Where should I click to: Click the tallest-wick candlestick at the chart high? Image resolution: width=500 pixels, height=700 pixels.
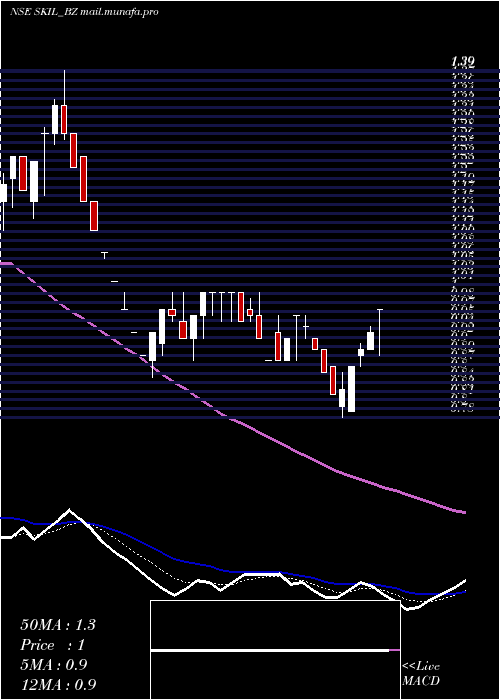(x=64, y=119)
